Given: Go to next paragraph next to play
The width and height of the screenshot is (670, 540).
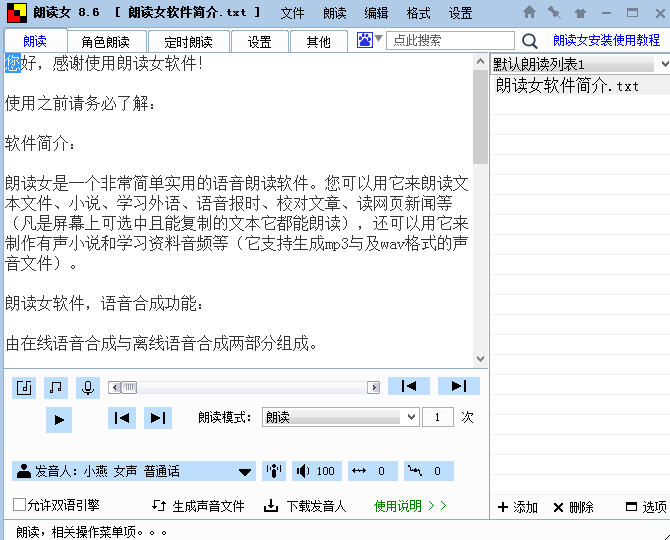Looking at the screenshot, I should coord(158,418).
